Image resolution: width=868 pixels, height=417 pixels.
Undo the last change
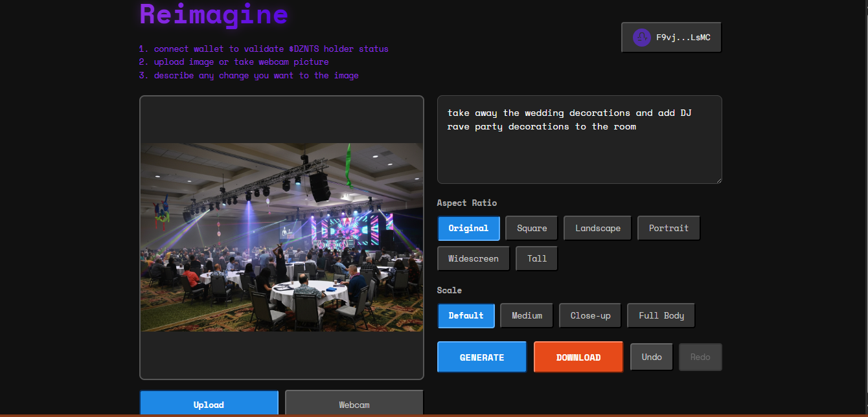tap(652, 357)
